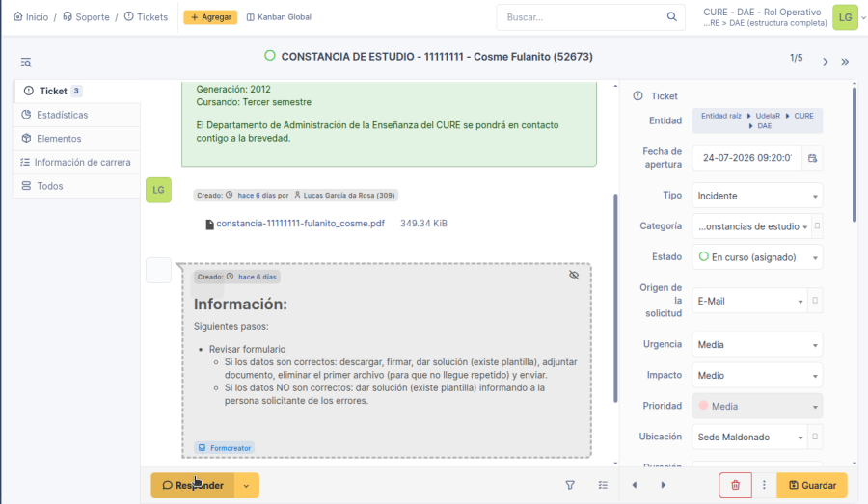Click 'hace 6 días' timestamp on note
Viewport: 868px width, 504px height.
[x=257, y=277]
